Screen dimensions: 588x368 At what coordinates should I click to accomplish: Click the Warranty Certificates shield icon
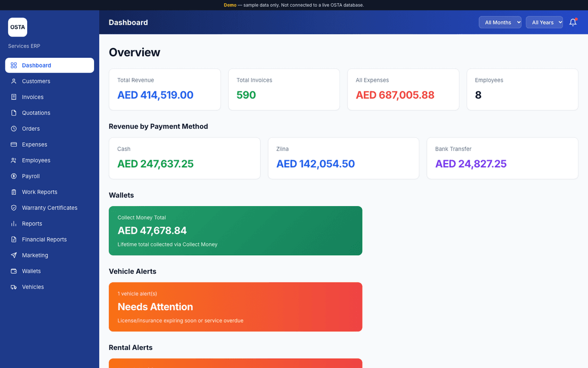coord(14,208)
